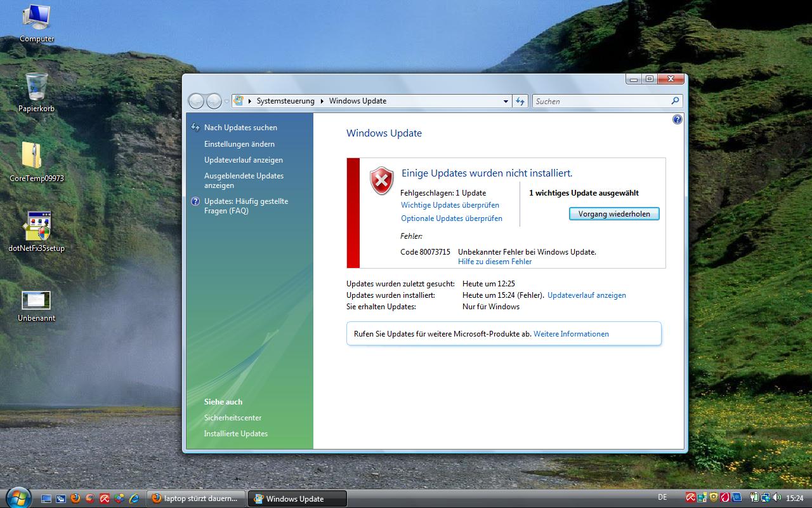Click Wichtige Updates überprüfen
The image size is (812, 508).
[450, 205]
